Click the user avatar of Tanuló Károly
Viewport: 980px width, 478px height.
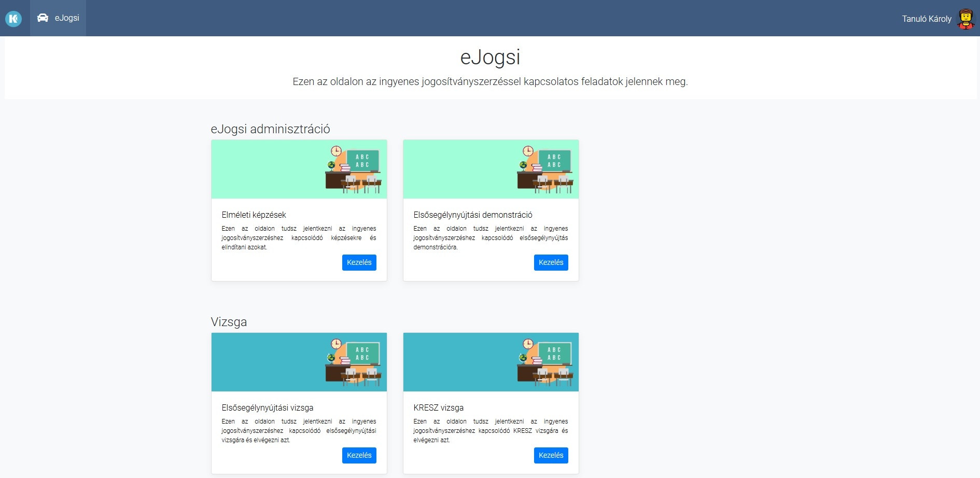coord(965,19)
